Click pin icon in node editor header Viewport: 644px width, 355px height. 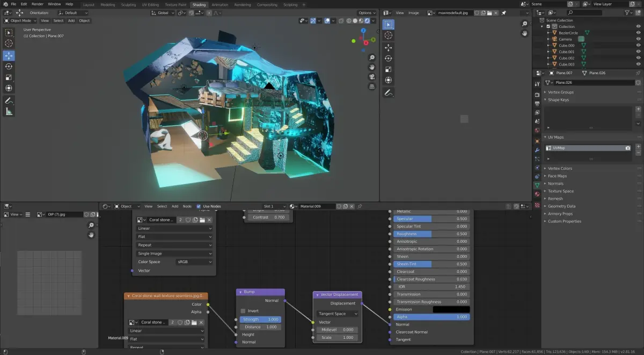[x=360, y=206]
